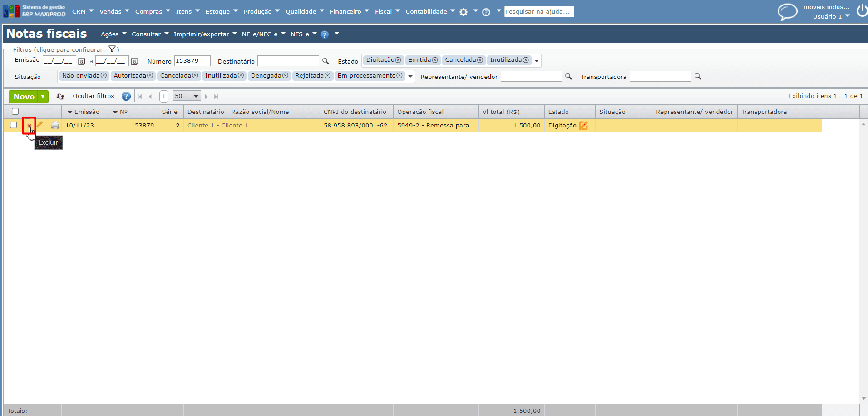This screenshot has width=868, height=416.
Task: Open the filter configuration funnel icon
Action: [x=112, y=49]
